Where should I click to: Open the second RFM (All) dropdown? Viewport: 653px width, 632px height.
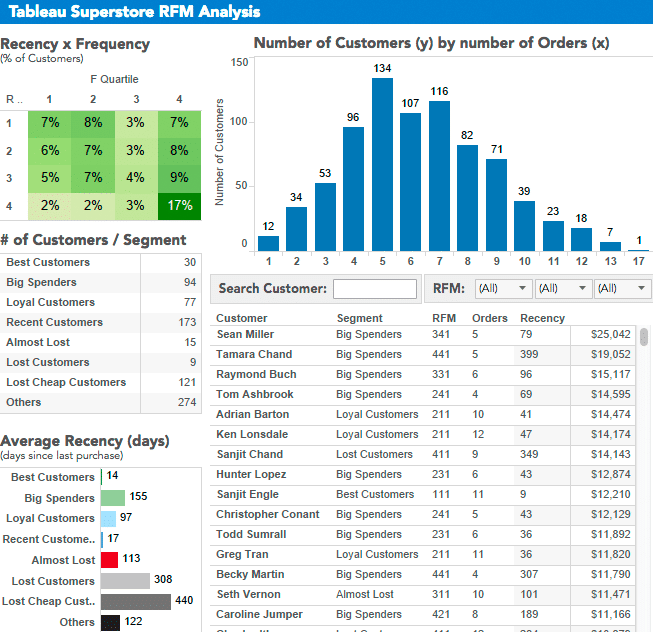tap(563, 288)
